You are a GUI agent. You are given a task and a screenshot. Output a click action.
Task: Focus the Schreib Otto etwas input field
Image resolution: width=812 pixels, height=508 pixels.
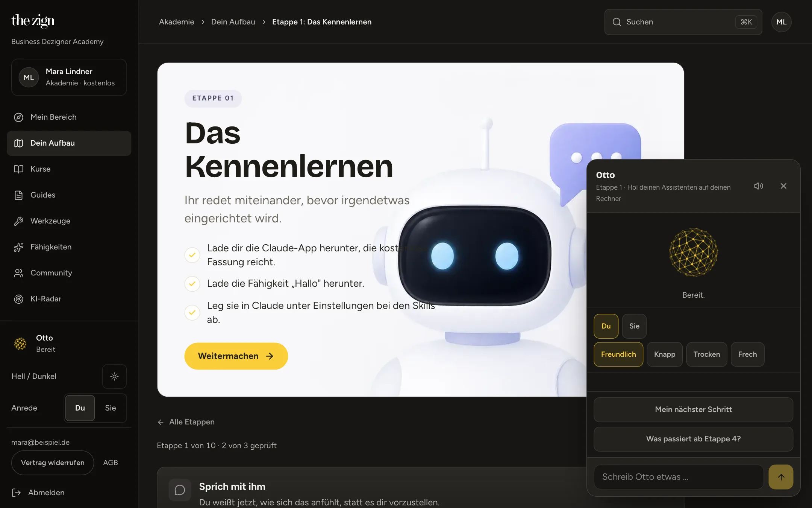(679, 477)
